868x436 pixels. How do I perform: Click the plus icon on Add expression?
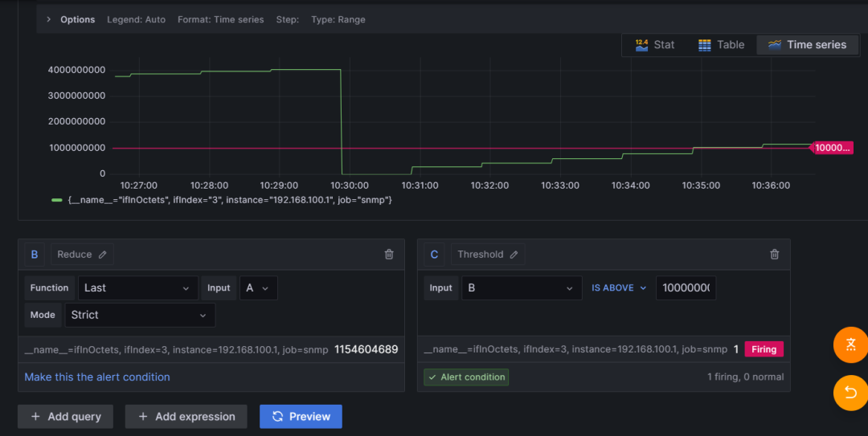pos(143,417)
